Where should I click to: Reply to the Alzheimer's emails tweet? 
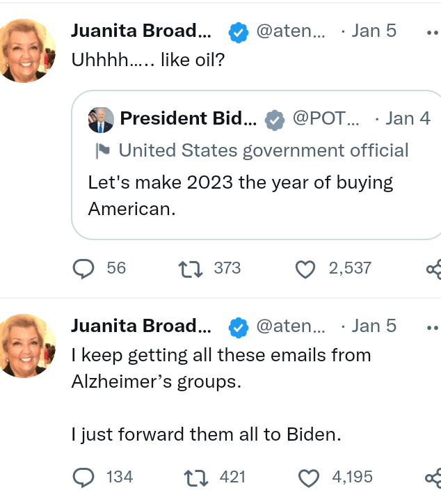tap(83, 477)
